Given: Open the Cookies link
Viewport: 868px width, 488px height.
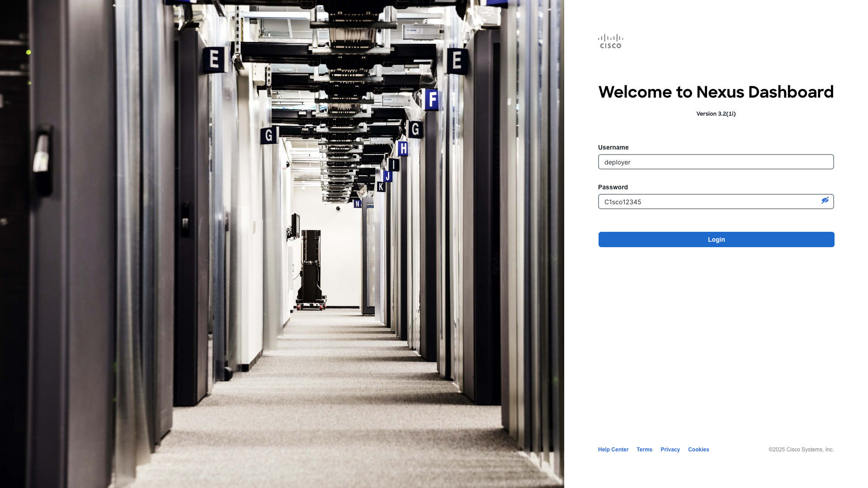Looking at the screenshot, I should pyautogui.click(x=698, y=450).
